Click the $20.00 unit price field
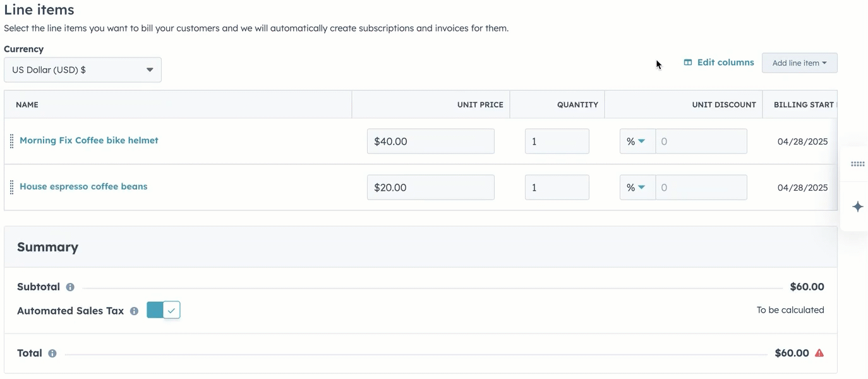 click(431, 188)
